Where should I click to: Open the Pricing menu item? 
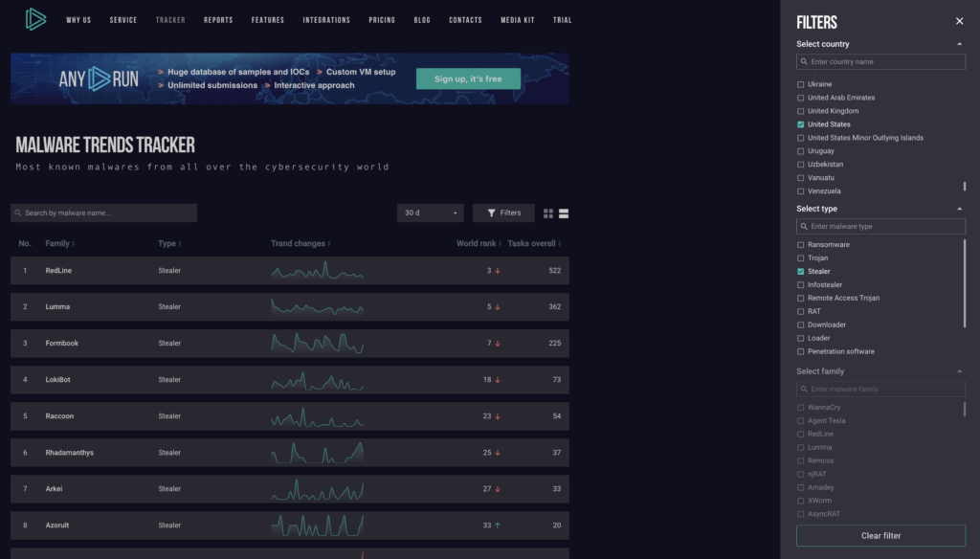[382, 20]
